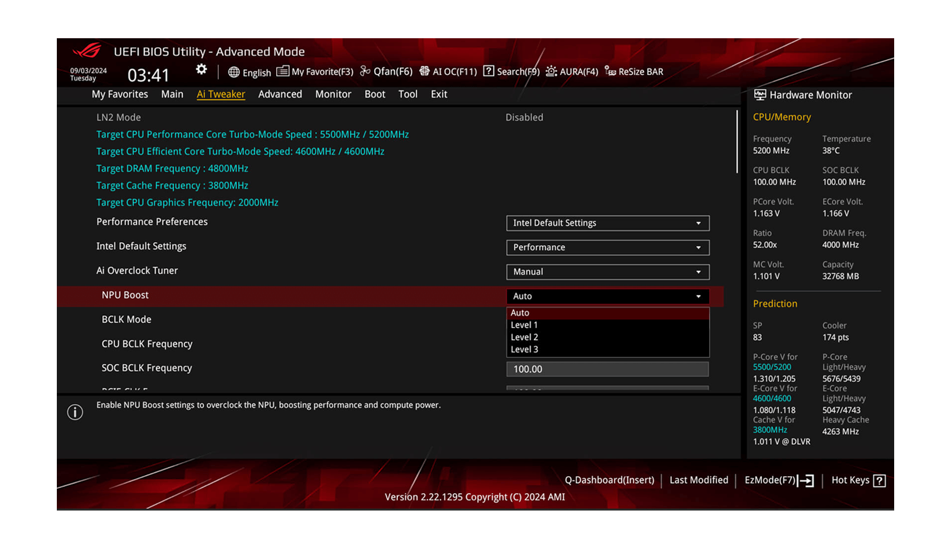
Task: Change BIOS language via English globe icon
Action: pos(249,72)
